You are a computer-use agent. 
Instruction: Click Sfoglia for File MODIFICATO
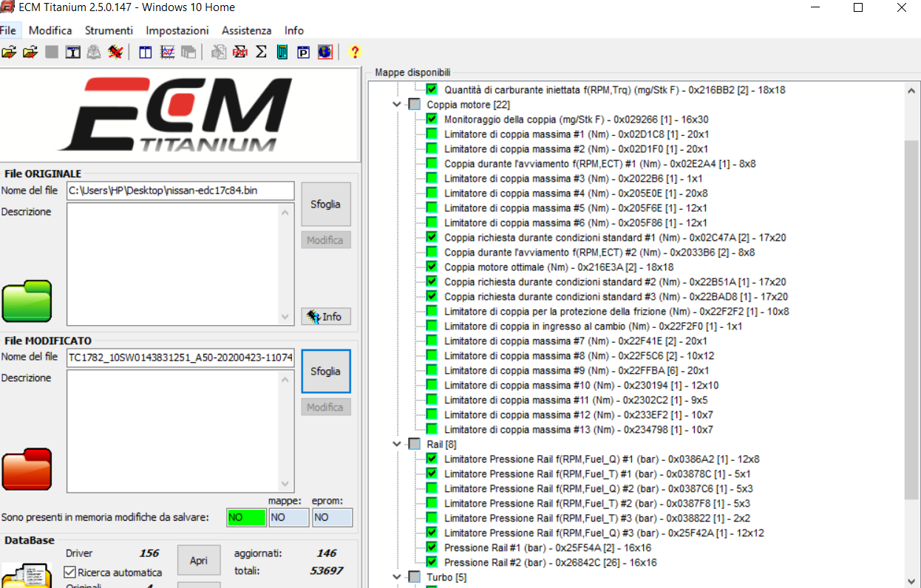(326, 371)
